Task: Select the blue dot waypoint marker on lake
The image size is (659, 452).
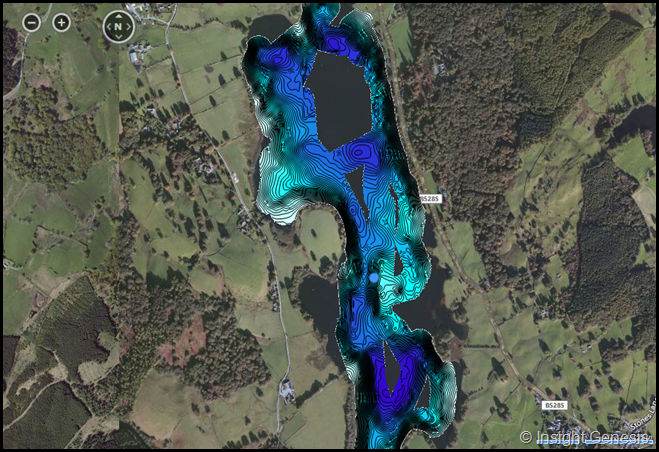Action: [374, 278]
